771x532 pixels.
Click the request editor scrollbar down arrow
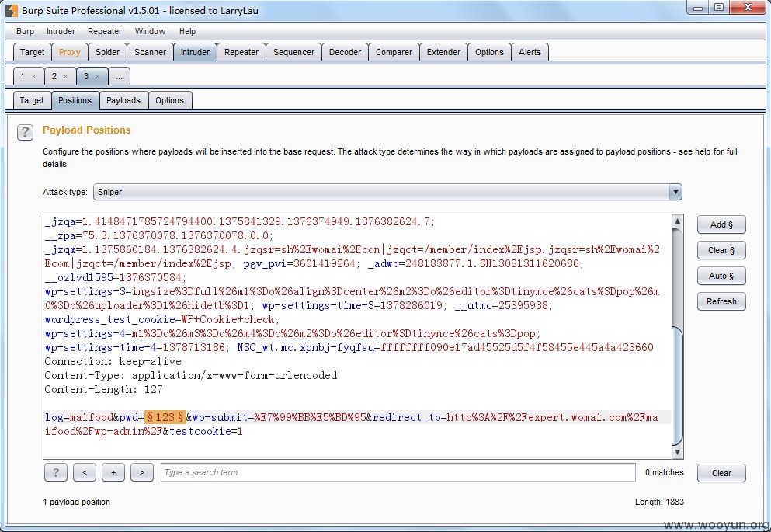coord(677,452)
